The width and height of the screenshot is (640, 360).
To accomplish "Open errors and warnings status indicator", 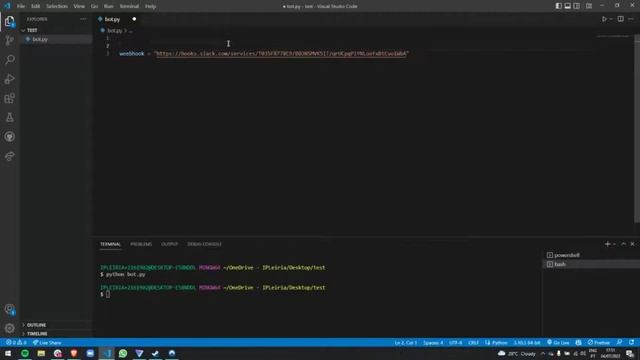I will [x=16, y=342].
